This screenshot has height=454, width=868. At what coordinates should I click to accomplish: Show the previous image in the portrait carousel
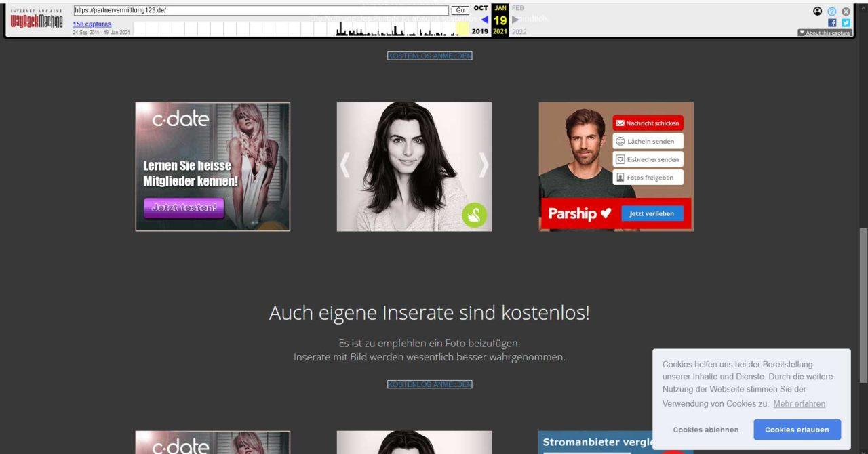344,165
